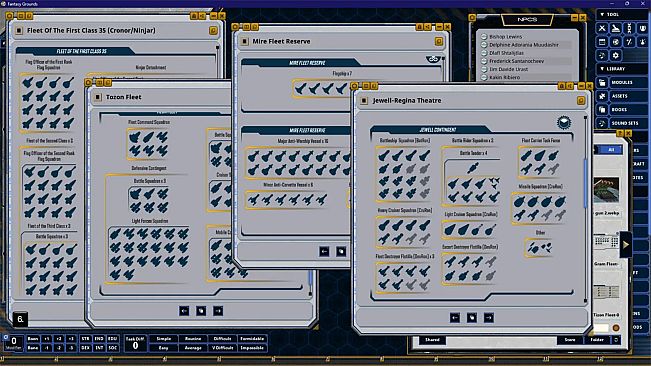Click back arrow in Mire Fleet Reserve footer
The image size is (651, 366).
324,251
